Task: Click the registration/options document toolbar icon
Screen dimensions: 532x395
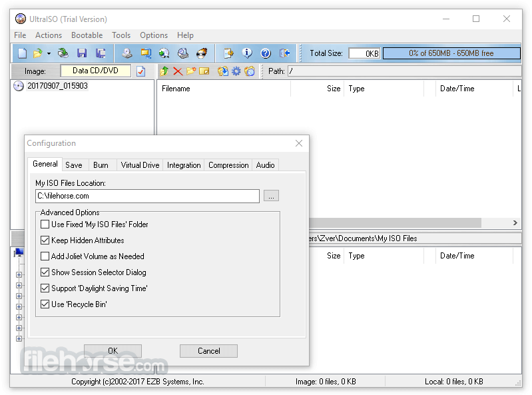Action: 228,53
